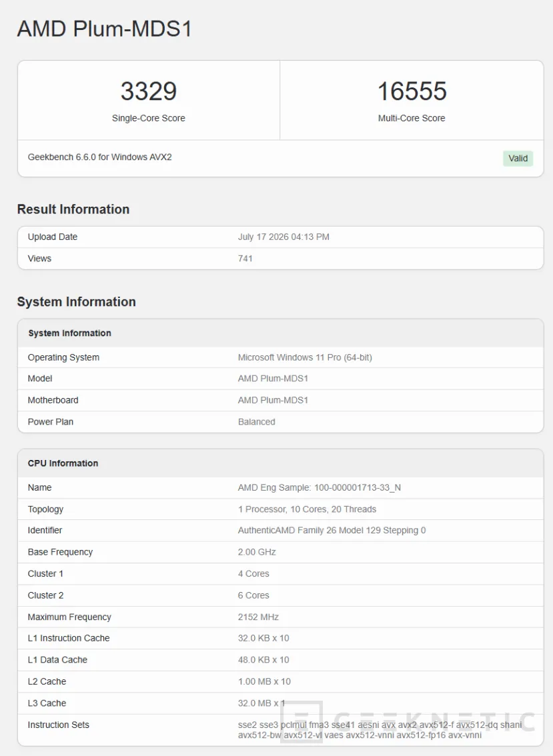The height and width of the screenshot is (756, 553).
Task: Click the Power Plan label
Action: point(51,422)
